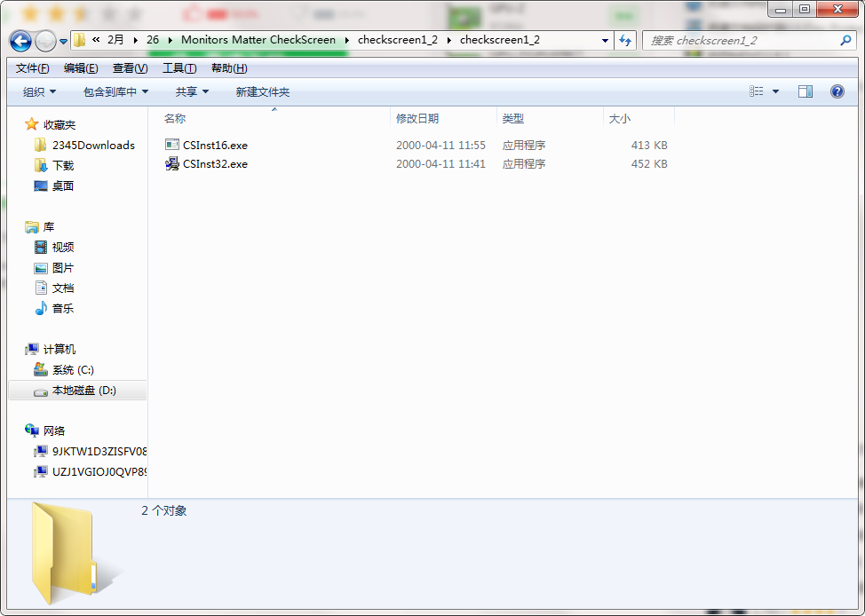The width and height of the screenshot is (865, 616).
Task: Open 2345Downloads in favorites
Action: click(93, 145)
